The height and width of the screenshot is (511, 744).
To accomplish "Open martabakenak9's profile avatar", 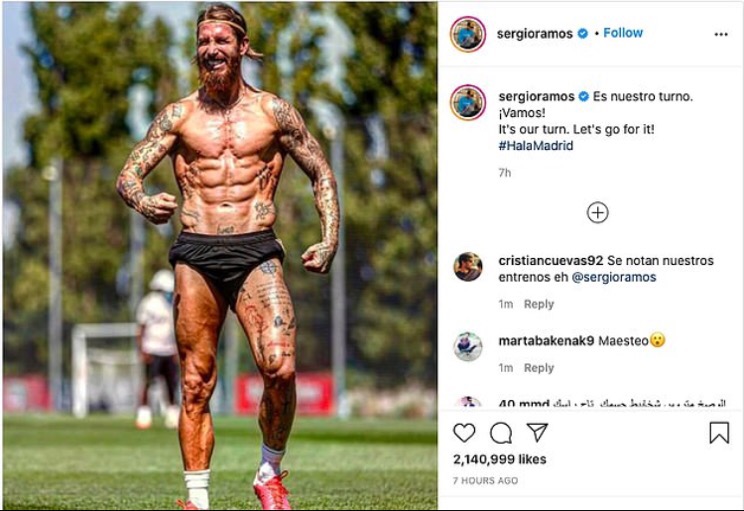I will (x=468, y=346).
